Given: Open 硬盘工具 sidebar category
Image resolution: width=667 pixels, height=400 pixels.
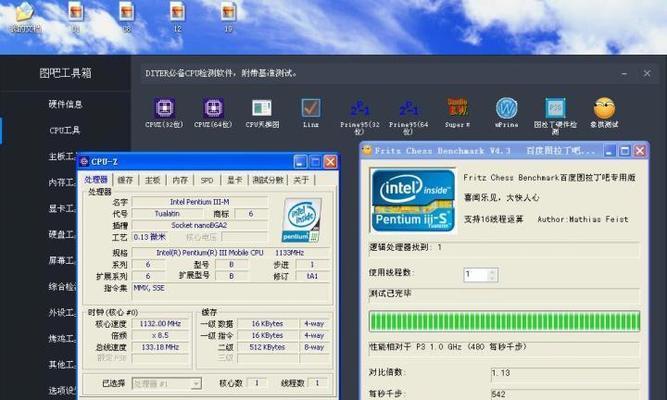Looking at the screenshot, I should pyautogui.click(x=62, y=234).
